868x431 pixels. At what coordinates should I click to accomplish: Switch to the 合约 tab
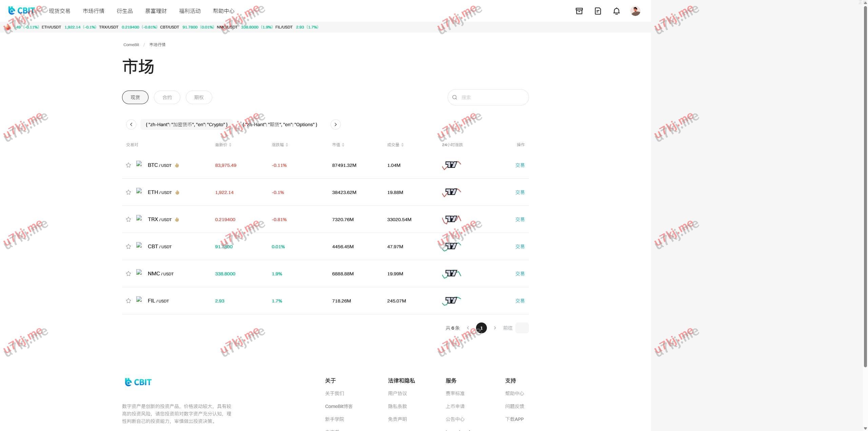click(x=167, y=97)
